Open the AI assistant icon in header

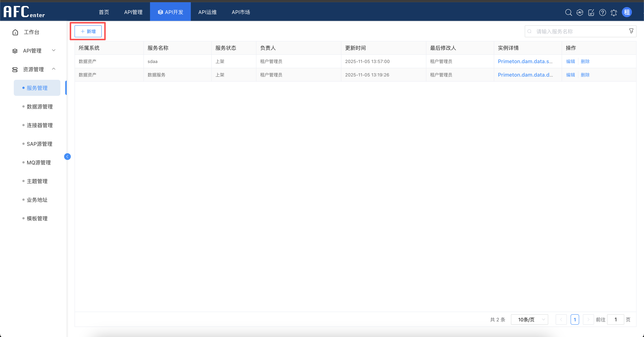coord(580,12)
